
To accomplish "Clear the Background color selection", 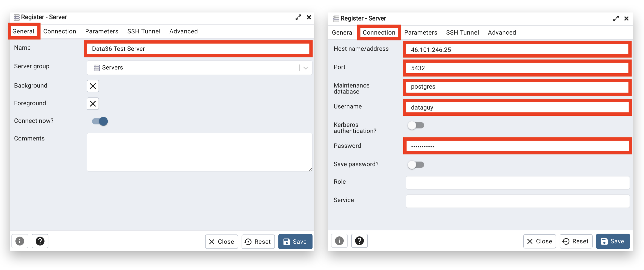I will coord(93,86).
